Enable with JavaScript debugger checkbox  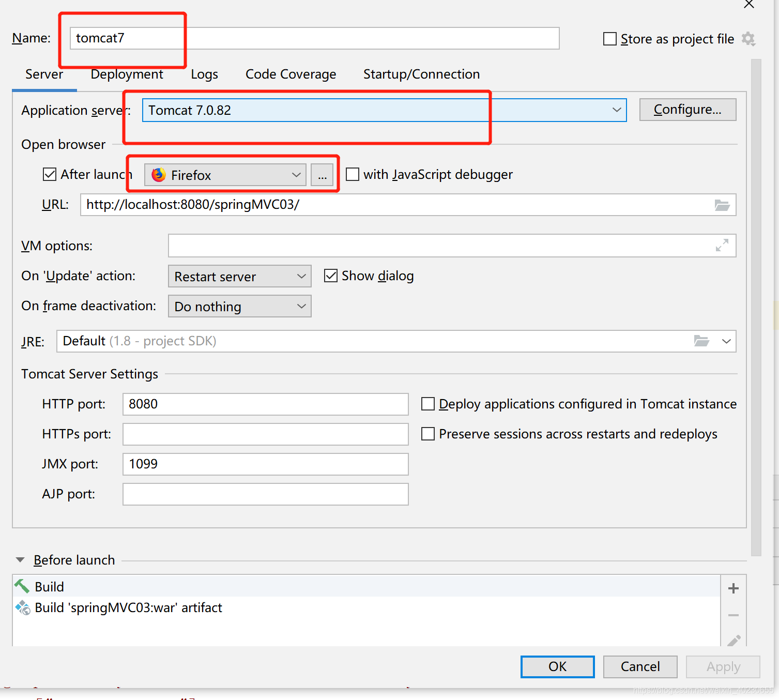pyautogui.click(x=353, y=174)
